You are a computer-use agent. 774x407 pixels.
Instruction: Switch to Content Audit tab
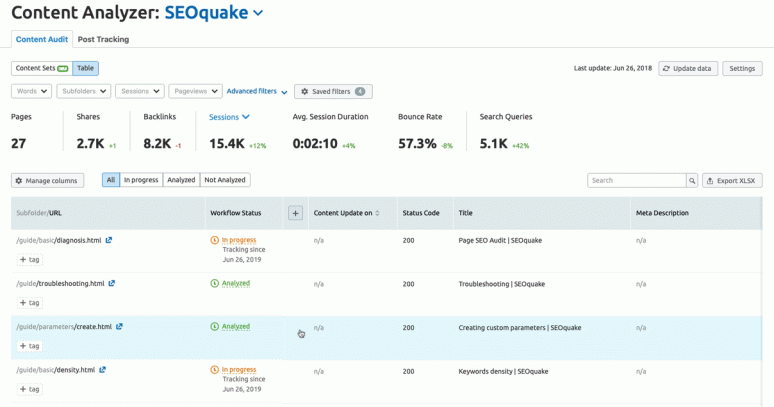point(42,39)
